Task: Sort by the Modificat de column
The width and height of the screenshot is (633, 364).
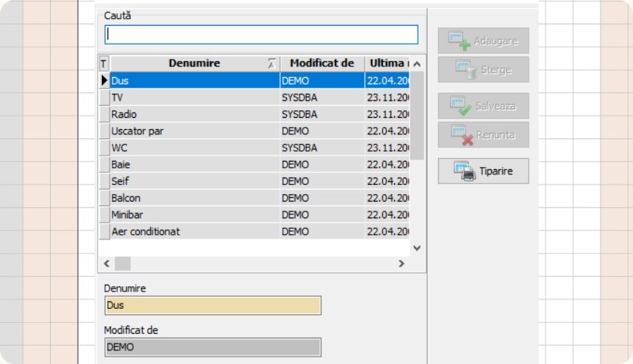Action: (322, 63)
